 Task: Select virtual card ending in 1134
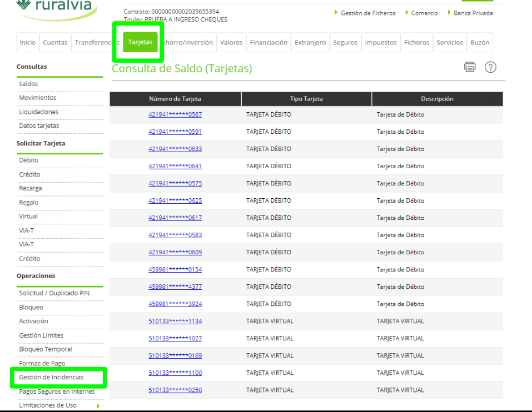coord(175,321)
